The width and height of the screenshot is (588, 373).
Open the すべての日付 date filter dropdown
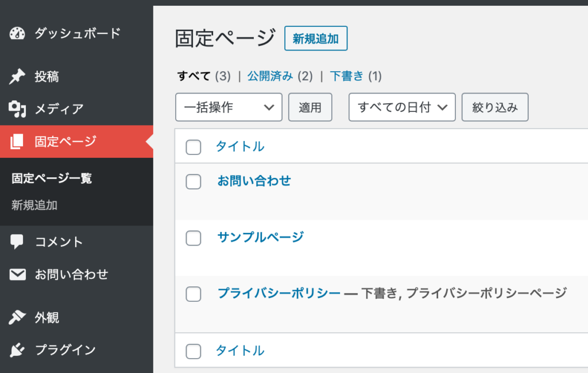[x=402, y=107]
